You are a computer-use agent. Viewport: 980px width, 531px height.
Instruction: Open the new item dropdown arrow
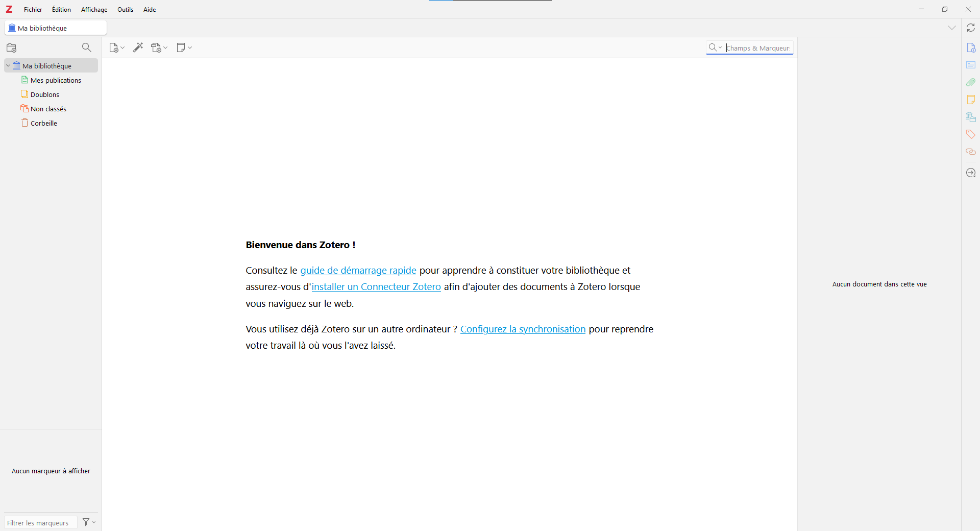(x=122, y=47)
